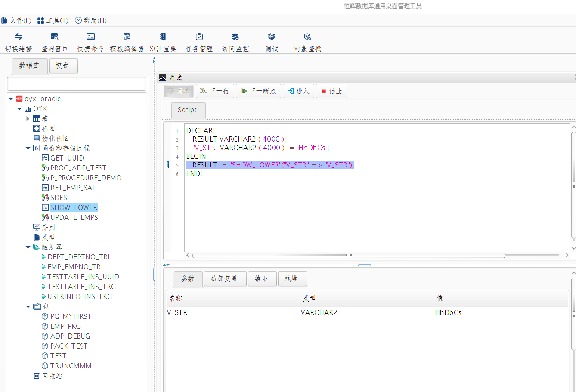Click the 停止 stop button
This screenshot has height=392, width=576.
[331, 91]
